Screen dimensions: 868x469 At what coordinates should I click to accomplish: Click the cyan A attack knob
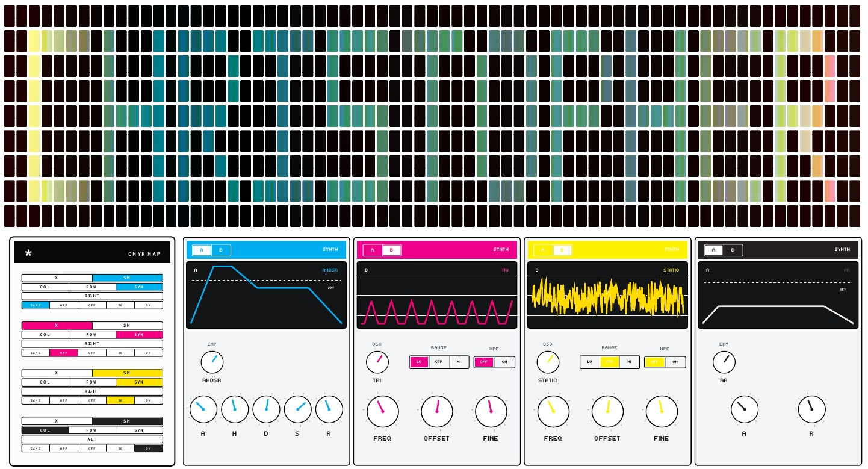click(x=203, y=409)
